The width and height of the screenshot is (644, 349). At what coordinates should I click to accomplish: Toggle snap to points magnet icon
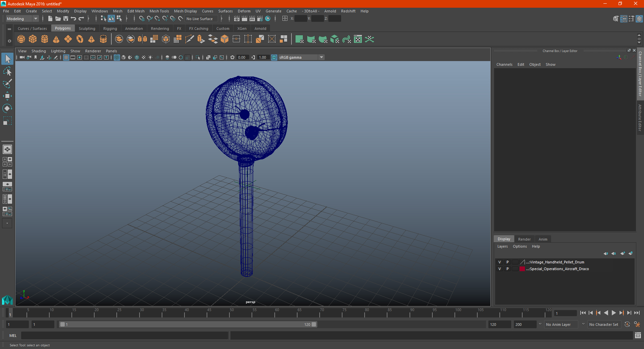tap(157, 19)
